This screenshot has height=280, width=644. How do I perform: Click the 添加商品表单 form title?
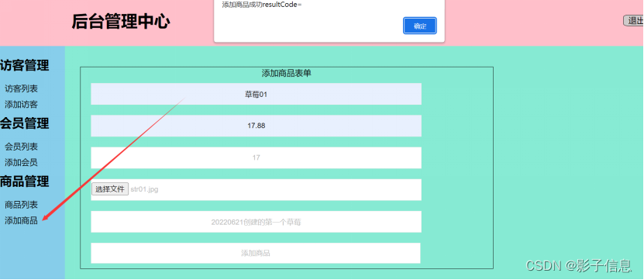pyautogui.click(x=287, y=74)
